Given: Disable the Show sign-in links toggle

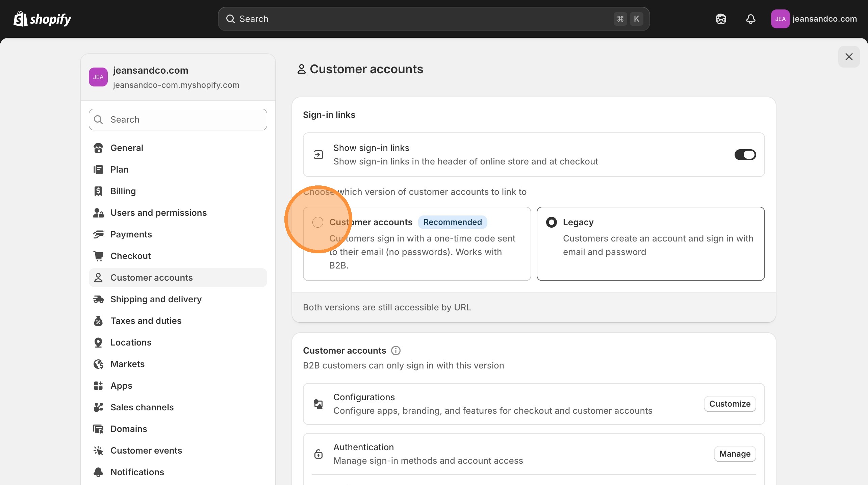Looking at the screenshot, I should click(745, 155).
